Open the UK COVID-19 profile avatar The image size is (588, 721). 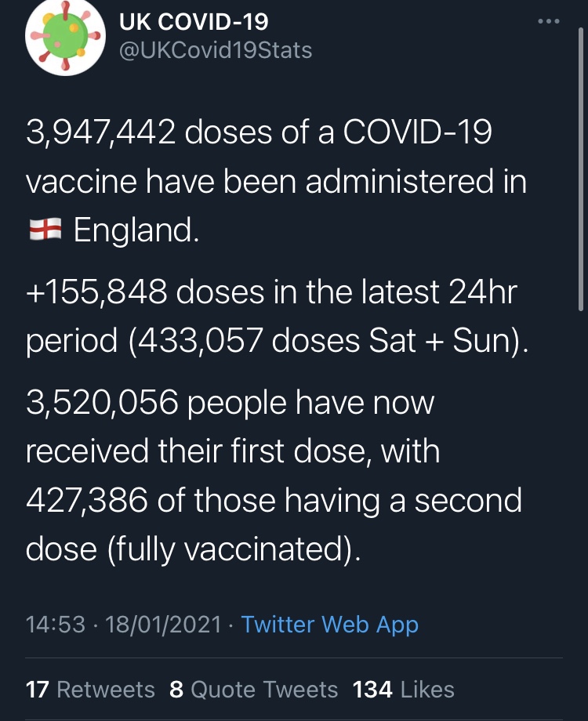tap(65, 37)
